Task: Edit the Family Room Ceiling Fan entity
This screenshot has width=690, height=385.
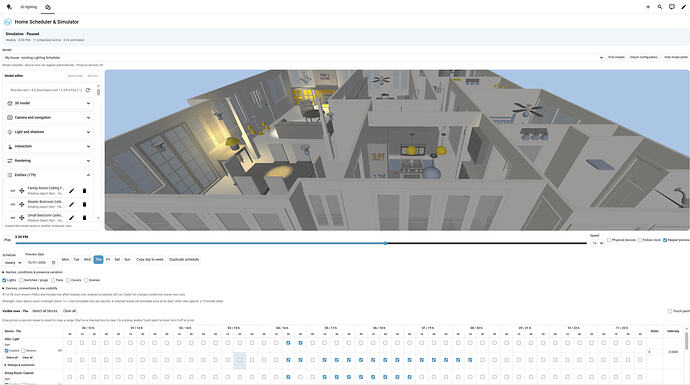Action: click(72, 191)
